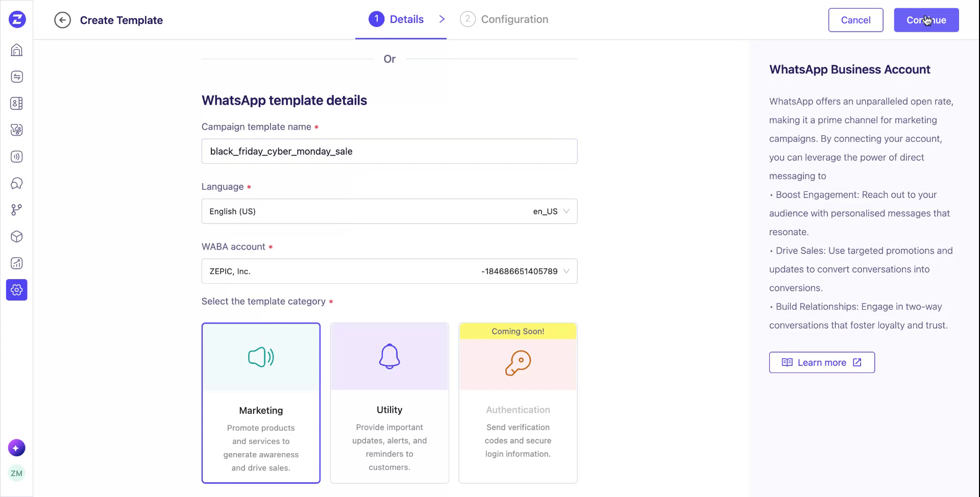Open the Language dropdown showing English (US)

[389, 211]
